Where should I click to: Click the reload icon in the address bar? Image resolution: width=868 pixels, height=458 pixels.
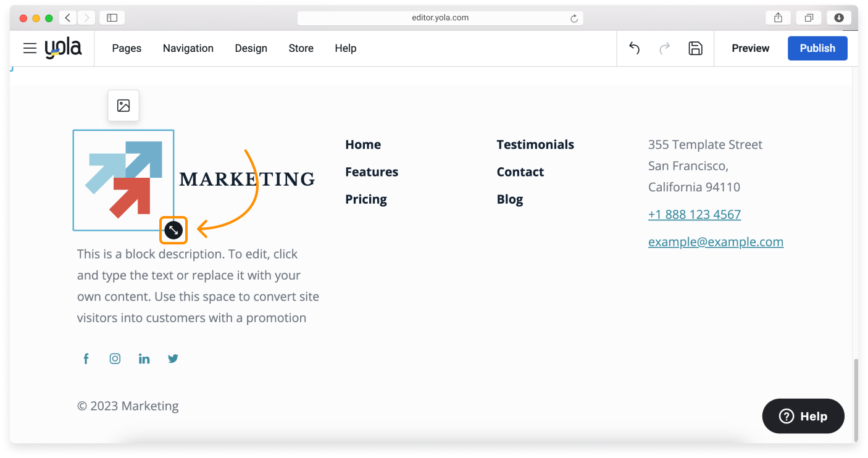click(x=574, y=17)
